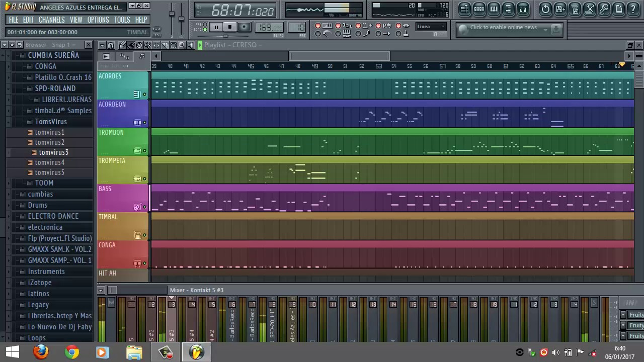Image resolution: width=644 pixels, height=362 pixels.
Task: Click the song position slider under transport
Action: coord(225,36)
